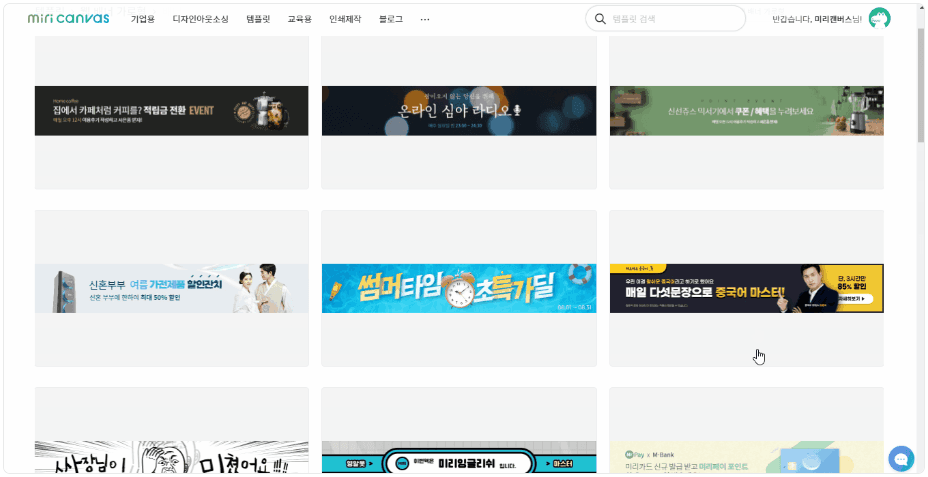Open the 인쇄제작 menu
The height and width of the screenshot is (477, 928).
point(345,19)
